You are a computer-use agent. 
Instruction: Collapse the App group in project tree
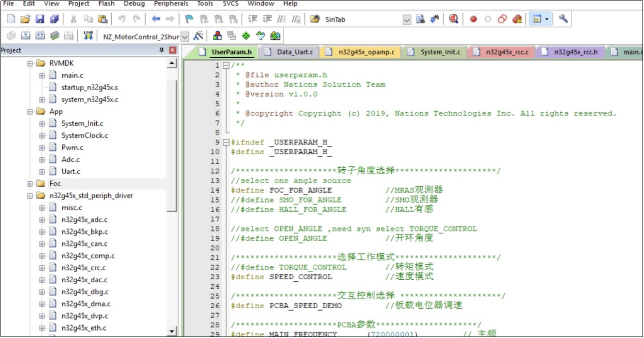click(30, 112)
